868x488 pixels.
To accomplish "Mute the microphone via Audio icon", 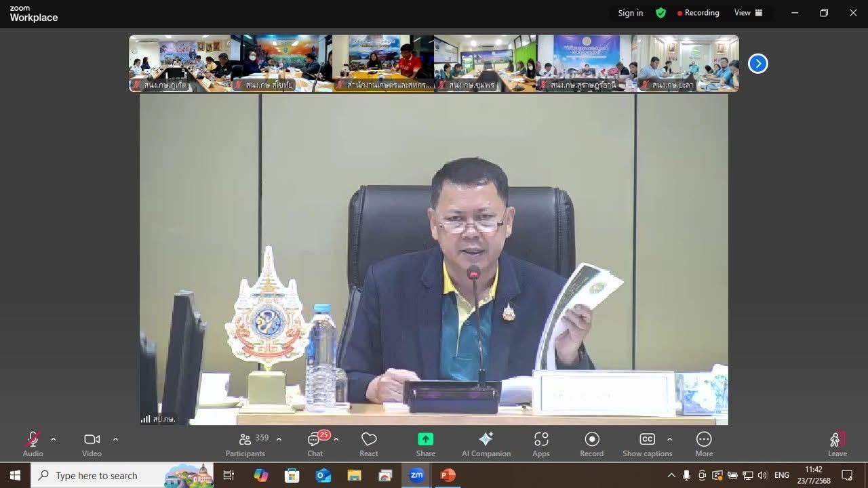I will coord(32,439).
